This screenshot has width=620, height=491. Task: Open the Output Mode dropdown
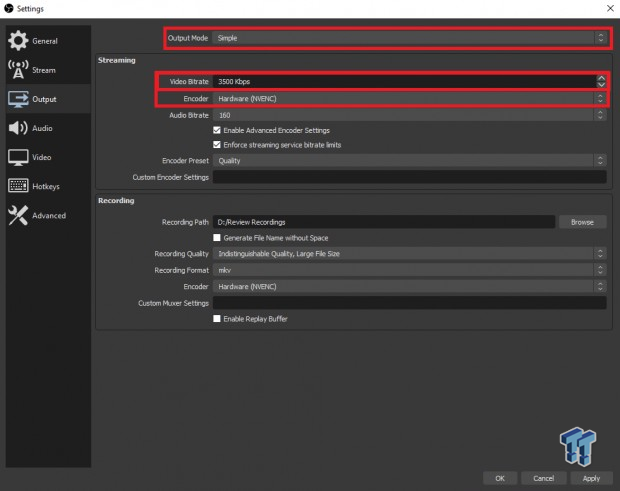tap(409, 38)
